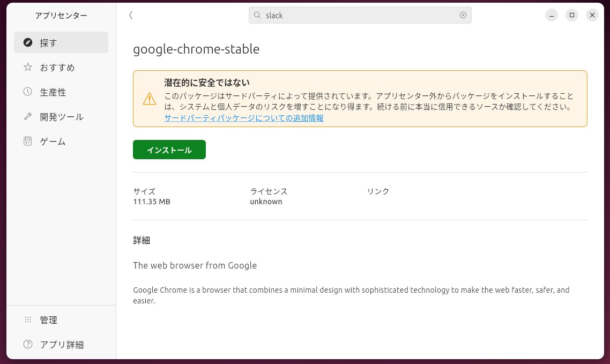Go back using the left chevron arrow

tap(130, 15)
